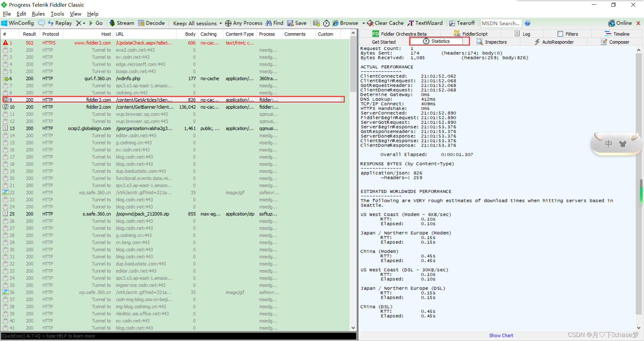Click the comment speech bubble icon

pos(42,23)
